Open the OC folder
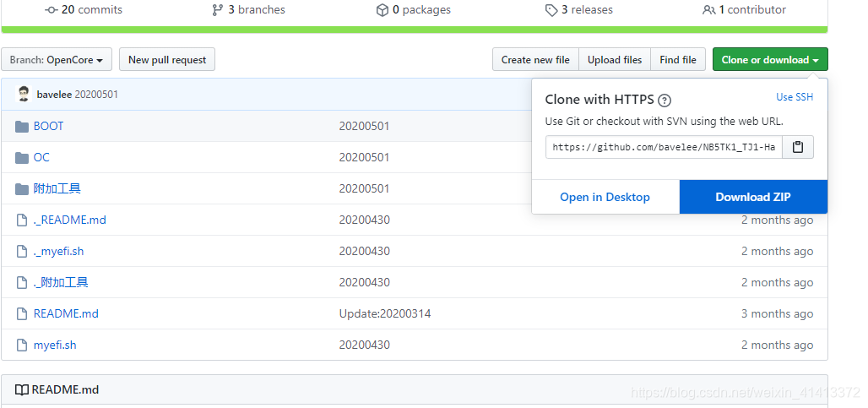 click(x=41, y=157)
